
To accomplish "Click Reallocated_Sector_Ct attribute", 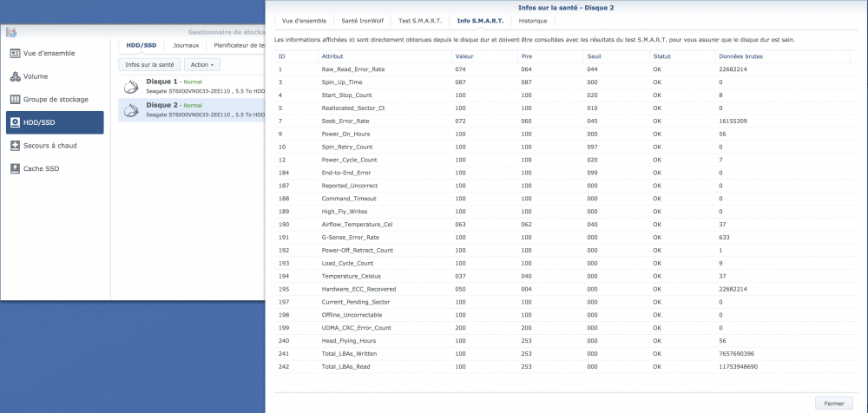I will (x=353, y=108).
